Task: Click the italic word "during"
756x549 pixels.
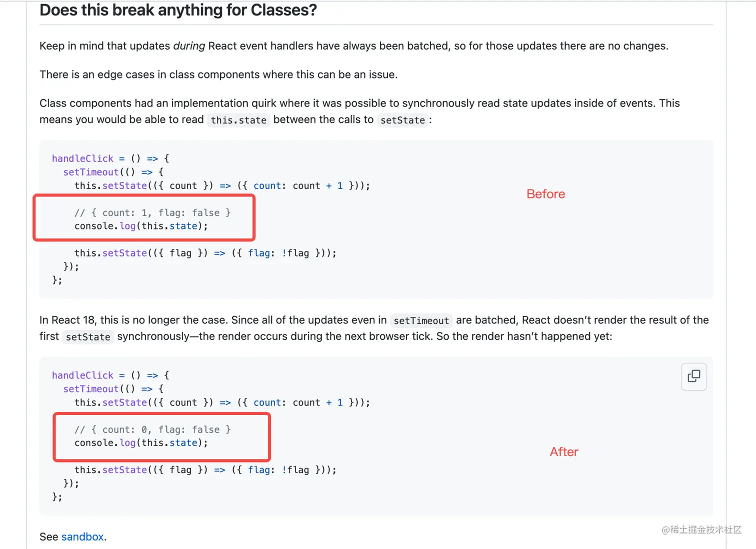Action: [189, 46]
